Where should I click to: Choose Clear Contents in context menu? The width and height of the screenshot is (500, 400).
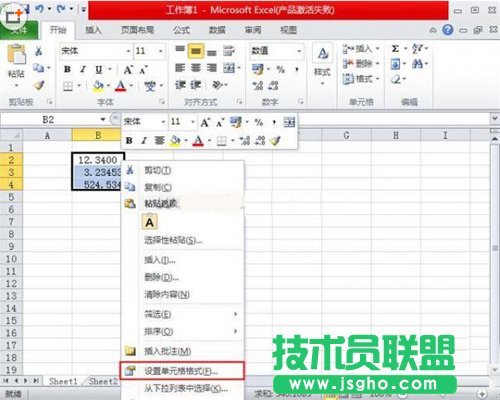182,294
